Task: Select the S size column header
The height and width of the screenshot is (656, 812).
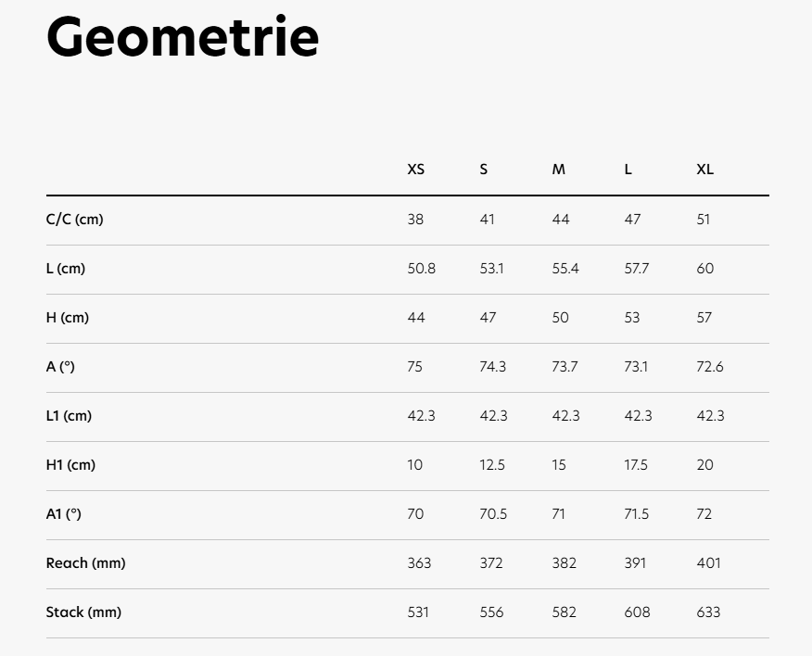Action: click(484, 170)
